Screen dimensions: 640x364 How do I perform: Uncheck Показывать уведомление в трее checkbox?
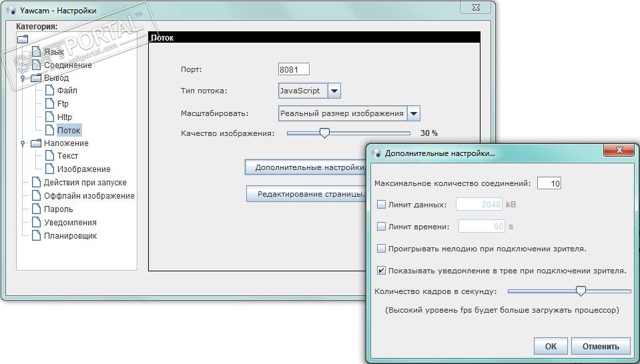tap(381, 270)
